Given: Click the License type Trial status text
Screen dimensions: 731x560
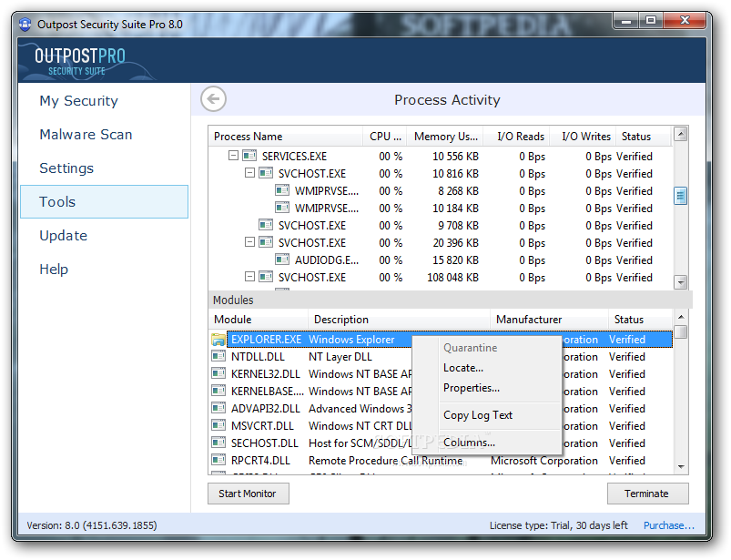Looking at the screenshot, I should click(x=559, y=525).
